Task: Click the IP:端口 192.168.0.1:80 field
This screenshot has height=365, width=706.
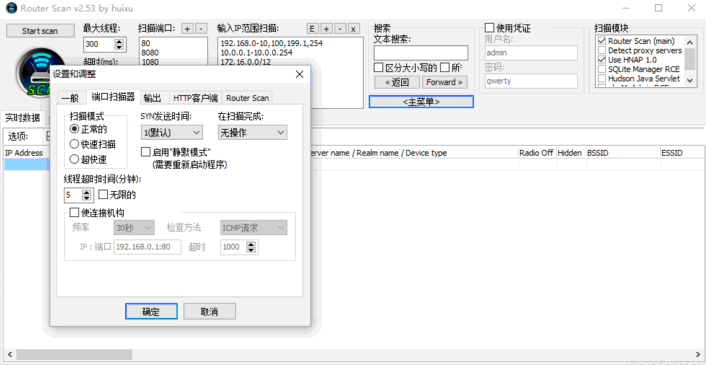Action: click(x=147, y=247)
